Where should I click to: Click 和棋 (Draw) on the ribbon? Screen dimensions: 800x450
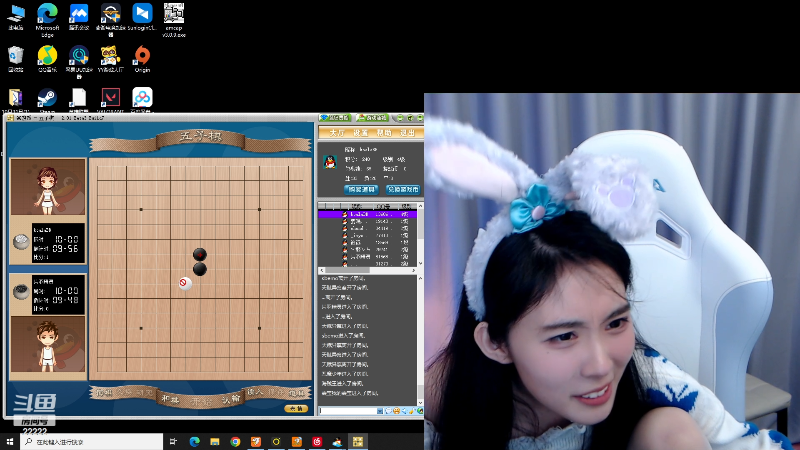coord(170,399)
